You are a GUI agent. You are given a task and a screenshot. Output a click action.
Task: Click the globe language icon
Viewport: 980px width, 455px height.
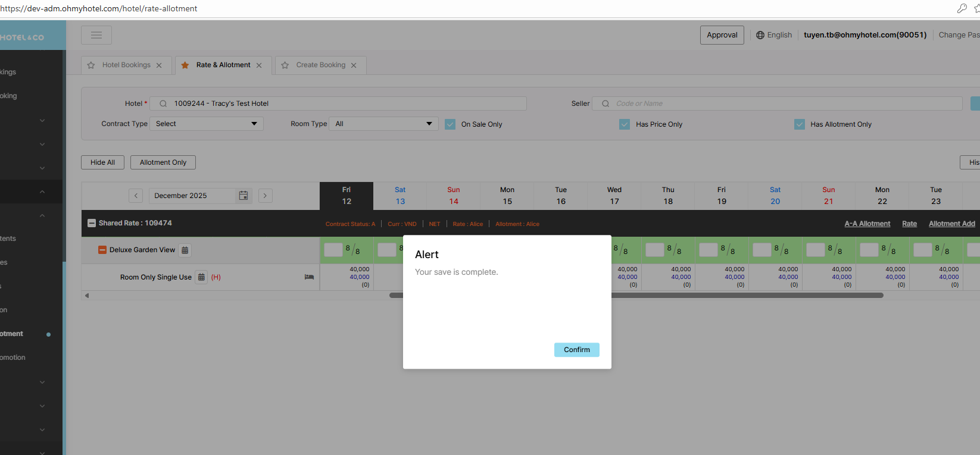[760, 35]
